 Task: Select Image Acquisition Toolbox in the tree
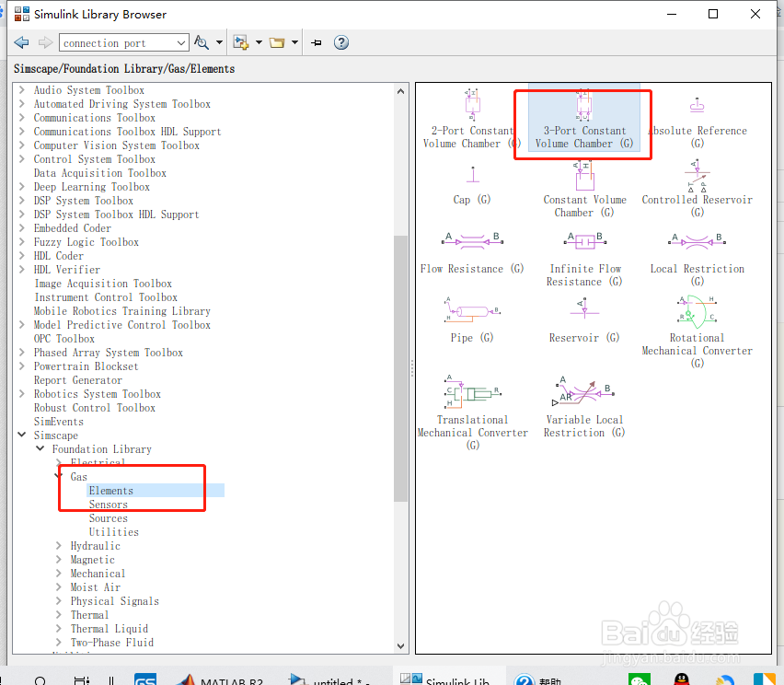103,284
